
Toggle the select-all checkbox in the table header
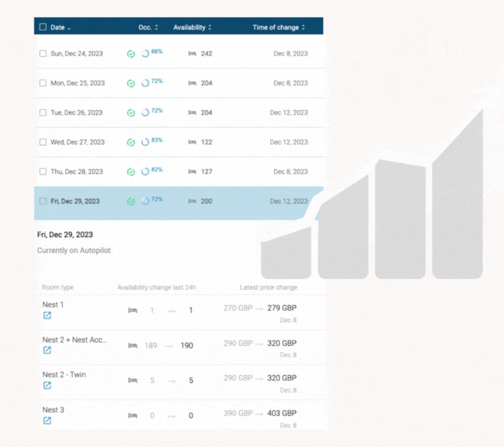pyautogui.click(x=42, y=27)
